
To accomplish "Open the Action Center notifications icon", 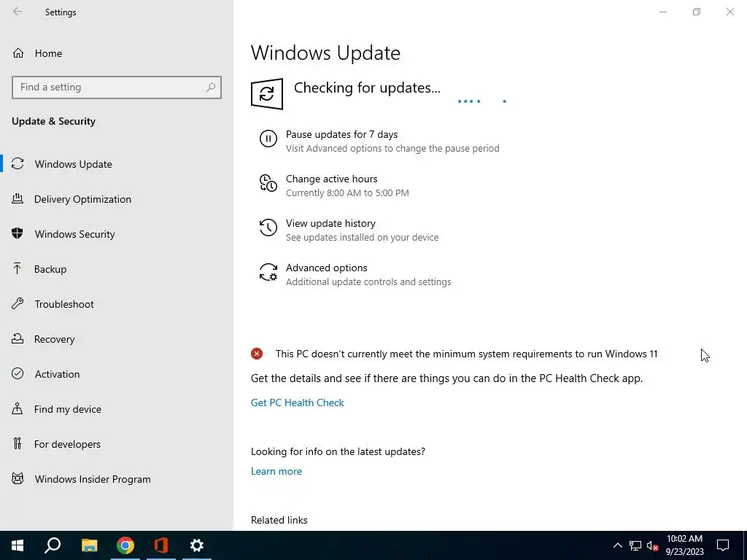I will point(723,545).
